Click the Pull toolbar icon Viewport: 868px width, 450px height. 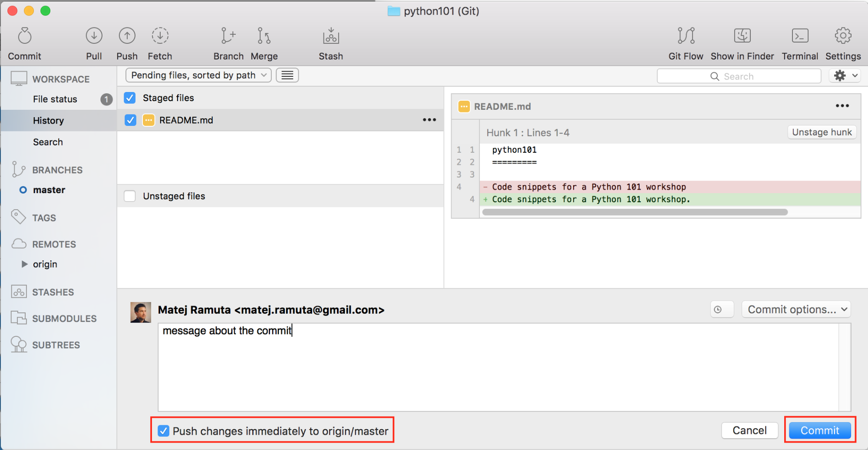[94, 36]
